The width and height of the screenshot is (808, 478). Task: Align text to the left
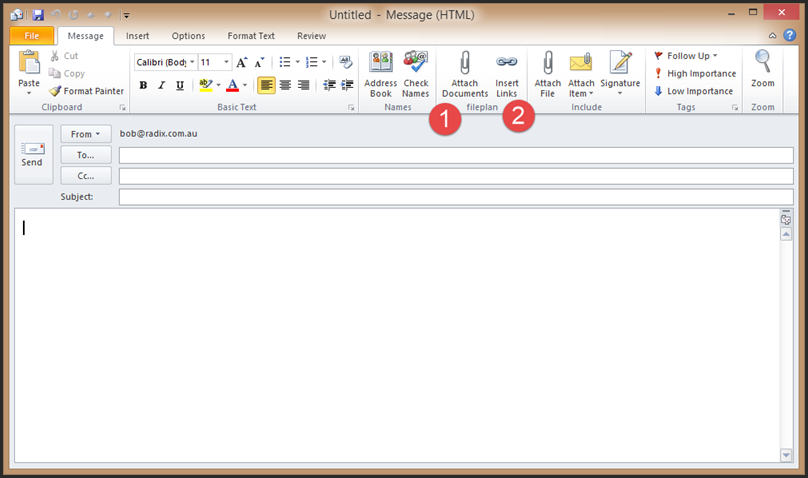[266, 85]
